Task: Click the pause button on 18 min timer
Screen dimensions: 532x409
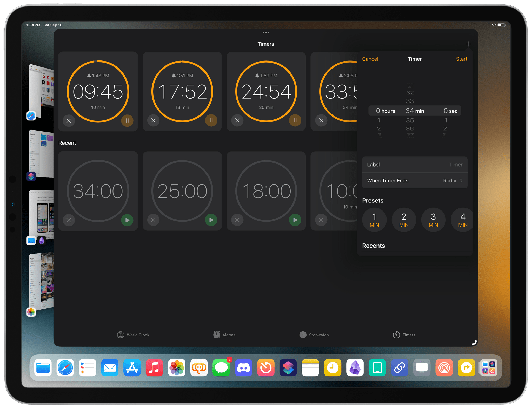Action: click(x=211, y=121)
